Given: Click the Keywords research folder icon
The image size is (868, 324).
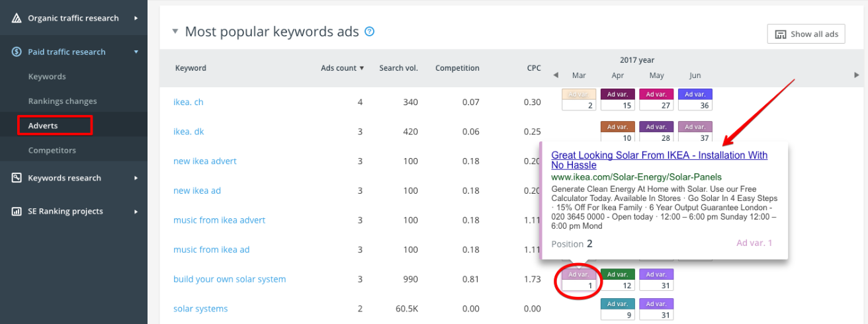Looking at the screenshot, I should 17,178.
